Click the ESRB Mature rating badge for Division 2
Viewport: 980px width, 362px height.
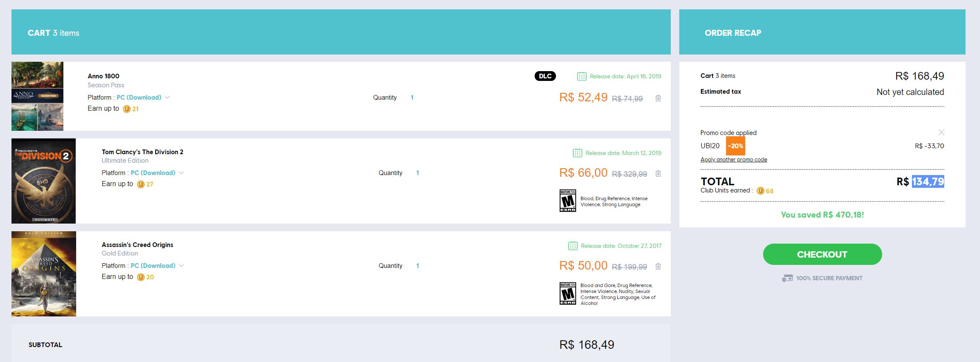pos(568,201)
